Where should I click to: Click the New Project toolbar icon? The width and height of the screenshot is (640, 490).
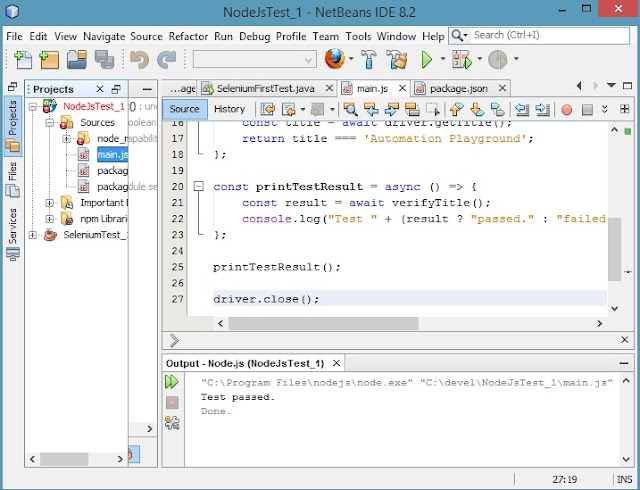(x=49, y=60)
